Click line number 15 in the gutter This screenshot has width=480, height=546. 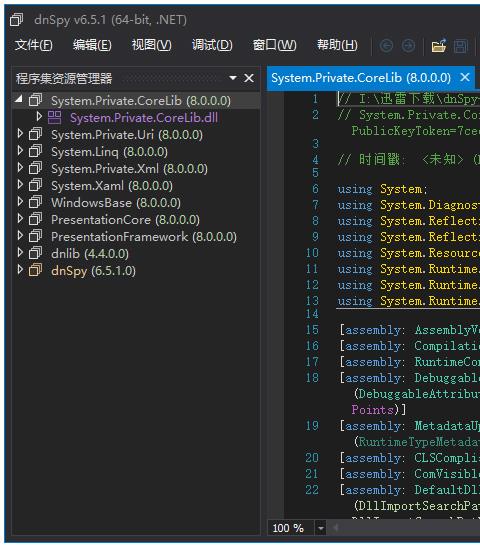click(x=312, y=329)
